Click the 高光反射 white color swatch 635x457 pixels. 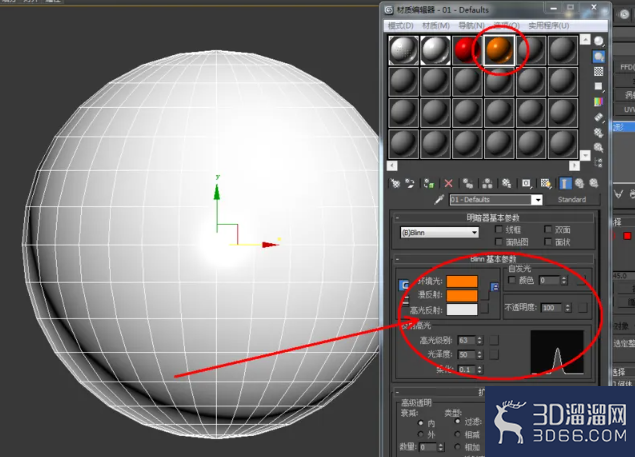click(462, 310)
